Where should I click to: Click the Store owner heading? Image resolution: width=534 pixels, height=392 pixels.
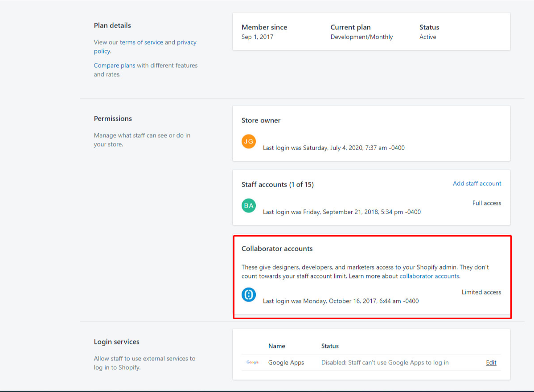tap(261, 120)
